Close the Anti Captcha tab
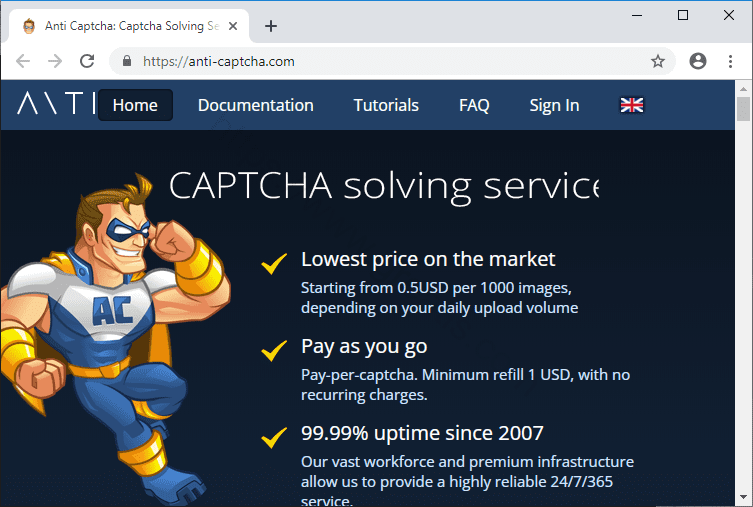Image resolution: width=753 pixels, height=507 pixels. [233, 26]
